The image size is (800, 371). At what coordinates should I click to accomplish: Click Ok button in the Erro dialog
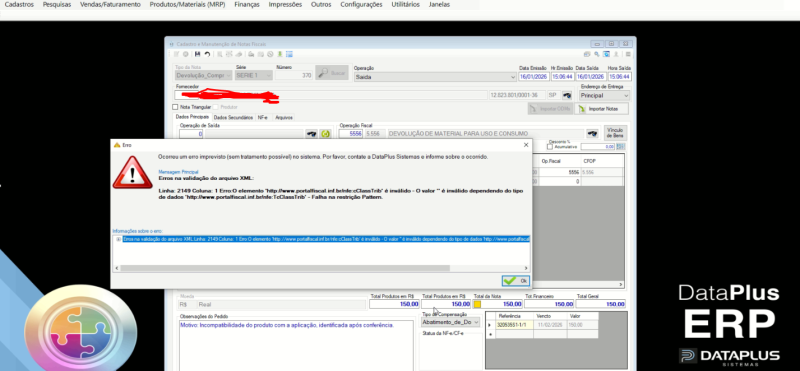pos(516,281)
